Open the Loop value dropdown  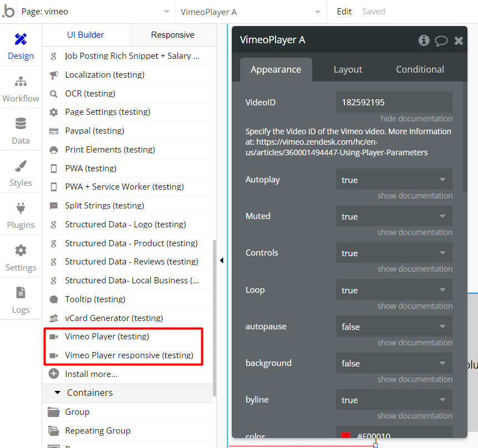(394, 290)
